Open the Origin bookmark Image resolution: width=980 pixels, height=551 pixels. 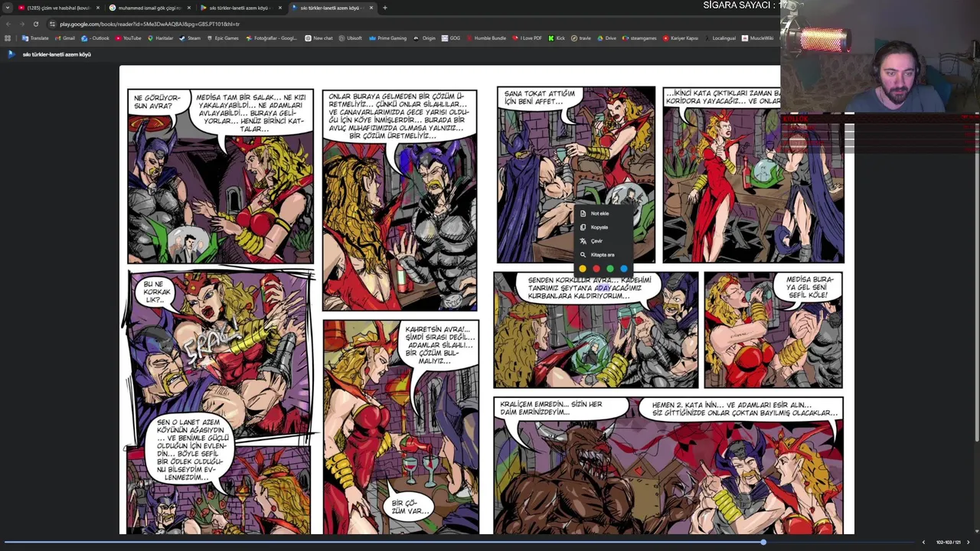click(424, 38)
